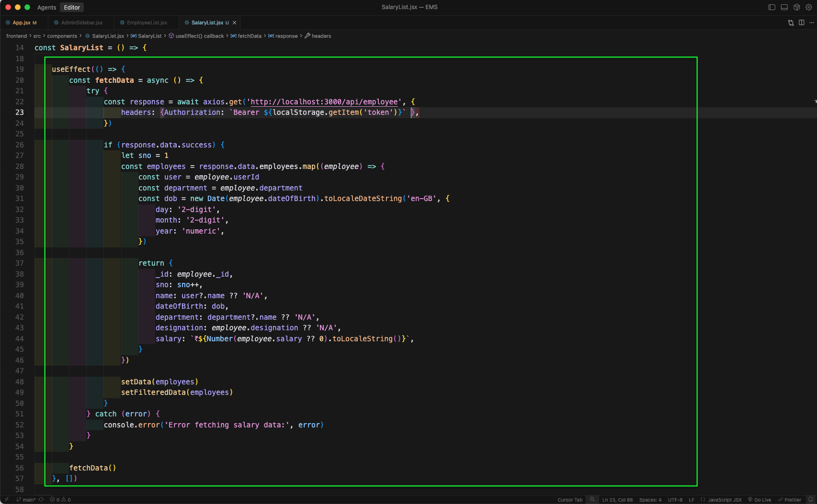This screenshot has height=504, width=817.
Task: Open the AdminSidebar.jsx tab
Action: (x=81, y=22)
